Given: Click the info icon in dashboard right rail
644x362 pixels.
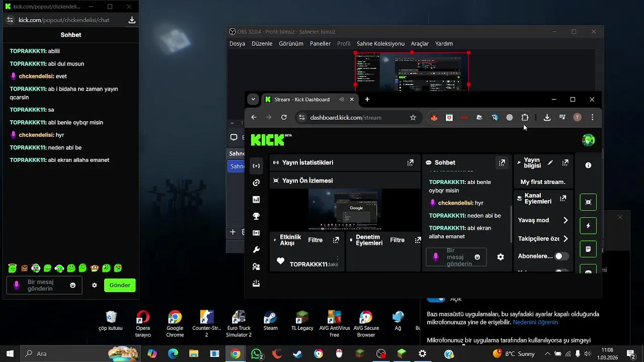Looking at the screenshot, I should point(588,165).
